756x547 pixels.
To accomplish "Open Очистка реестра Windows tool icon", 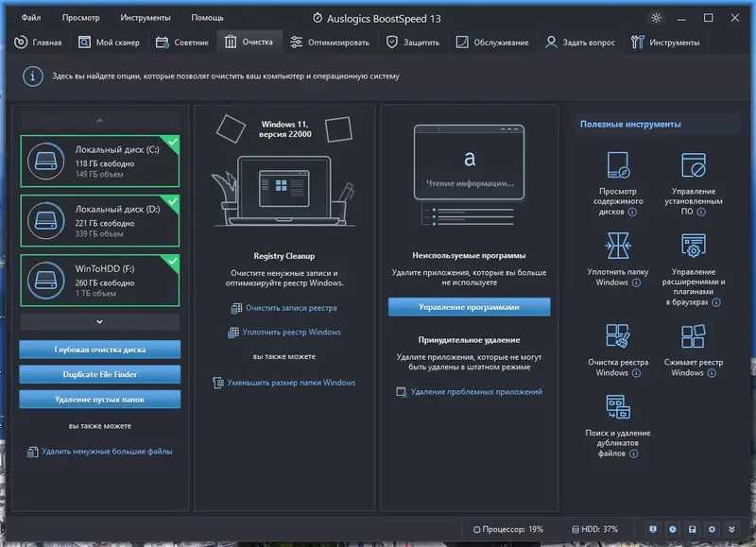I will 618,336.
